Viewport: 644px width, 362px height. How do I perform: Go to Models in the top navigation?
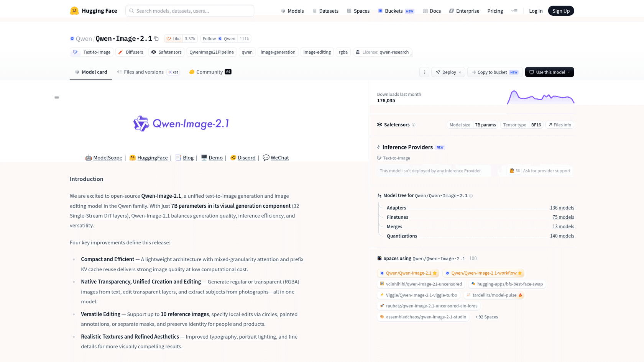pos(292,11)
